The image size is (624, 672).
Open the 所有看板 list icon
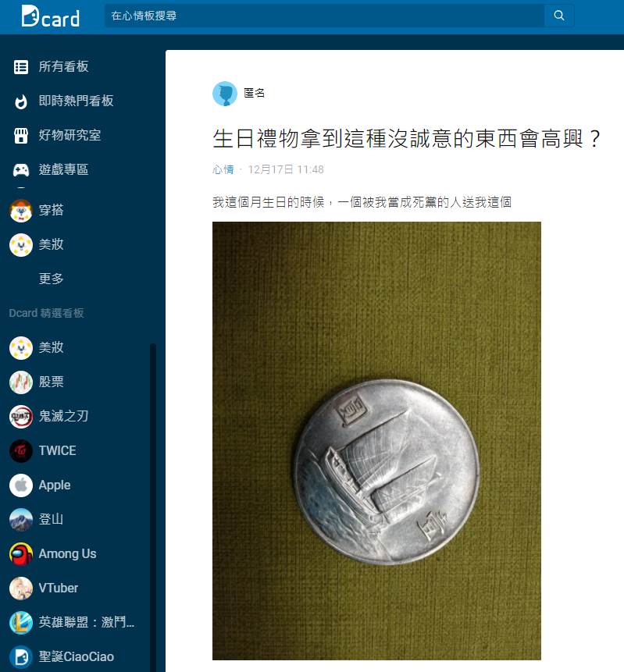click(x=21, y=67)
